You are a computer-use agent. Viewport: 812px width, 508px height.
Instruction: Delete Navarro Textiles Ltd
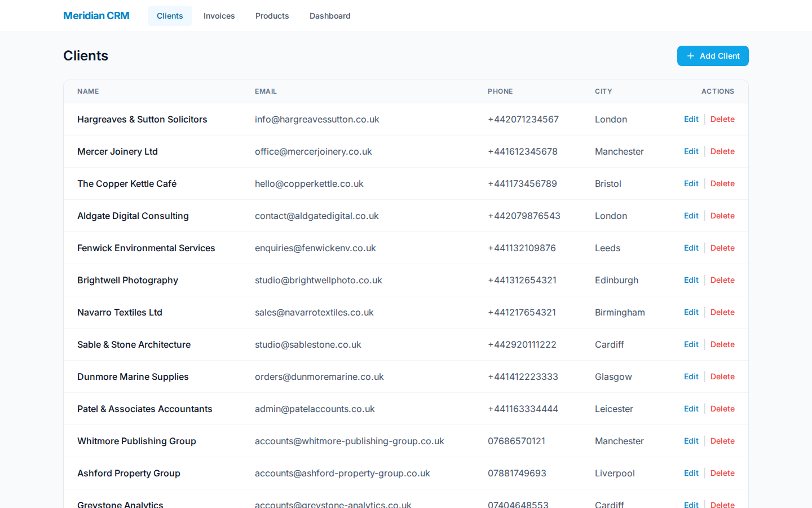pyautogui.click(x=722, y=312)
